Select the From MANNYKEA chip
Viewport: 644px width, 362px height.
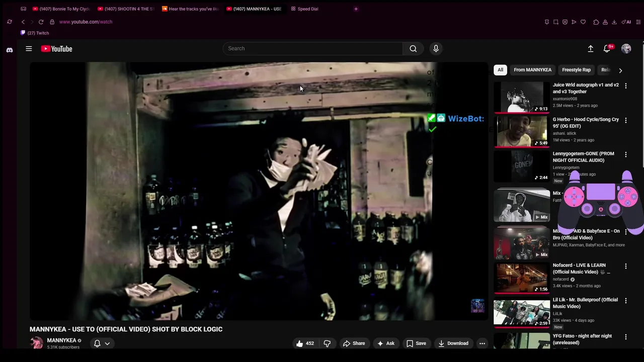click(532, 70)
